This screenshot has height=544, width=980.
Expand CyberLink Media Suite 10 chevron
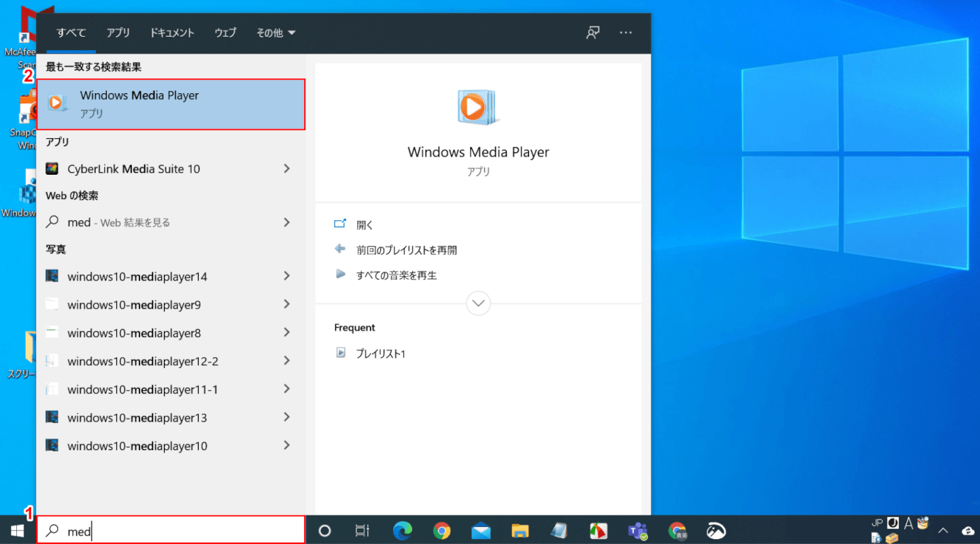[x=287, y=169]
